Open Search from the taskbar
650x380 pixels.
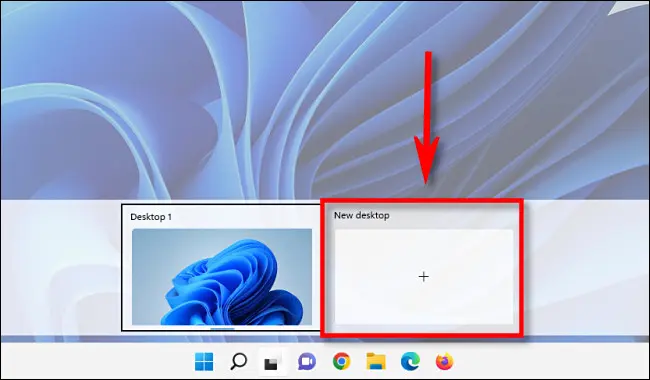pos(238,361)
